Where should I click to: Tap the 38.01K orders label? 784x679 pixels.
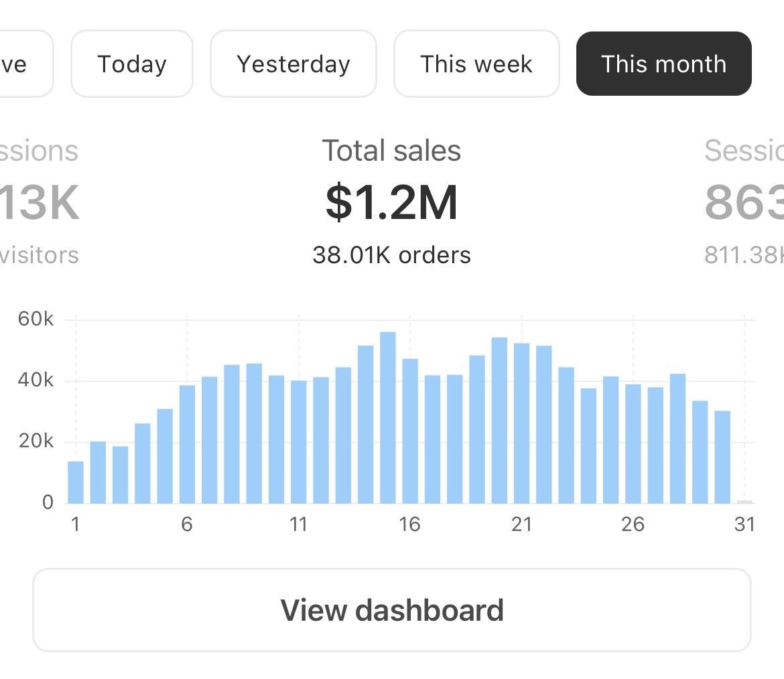coord(391,255)
